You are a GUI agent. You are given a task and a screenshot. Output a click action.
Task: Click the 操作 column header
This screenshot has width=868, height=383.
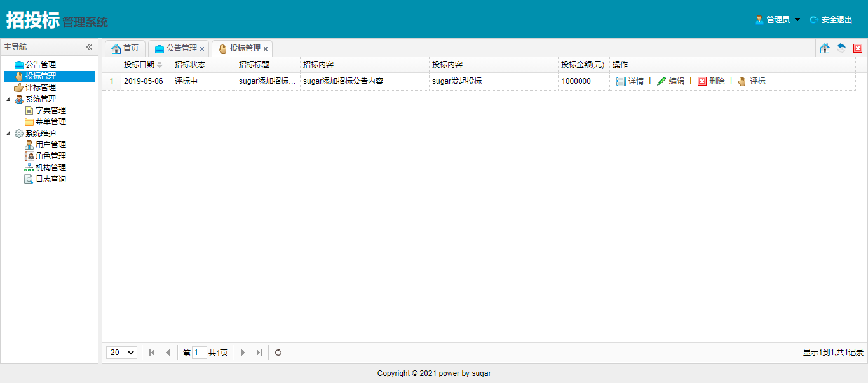733,65
